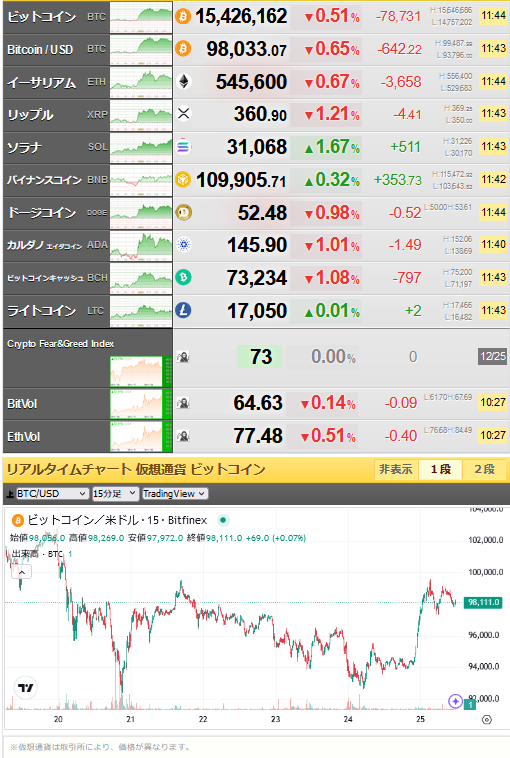Switch chart layout to 2段
Image resolution: width=510 pixels, height=758 pixels.
pos(484,469)
